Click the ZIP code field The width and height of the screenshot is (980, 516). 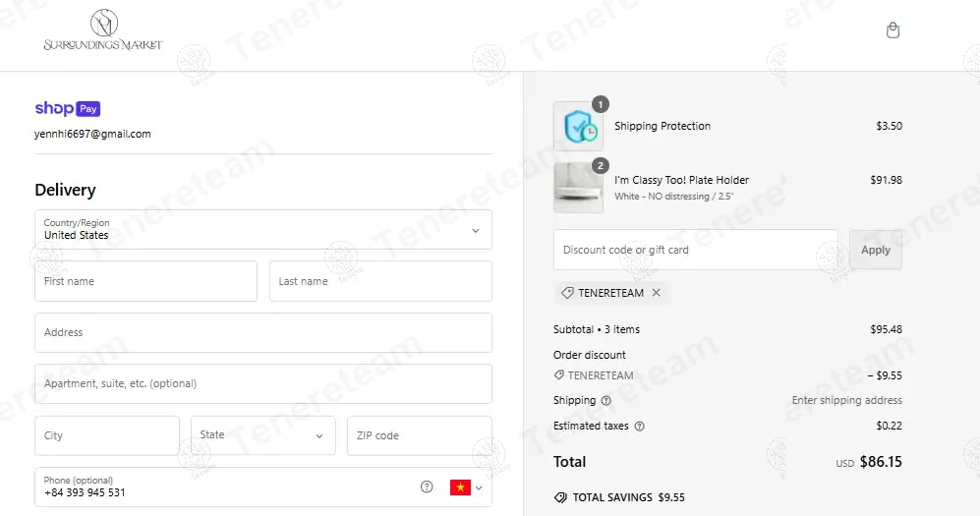point(420,435)
